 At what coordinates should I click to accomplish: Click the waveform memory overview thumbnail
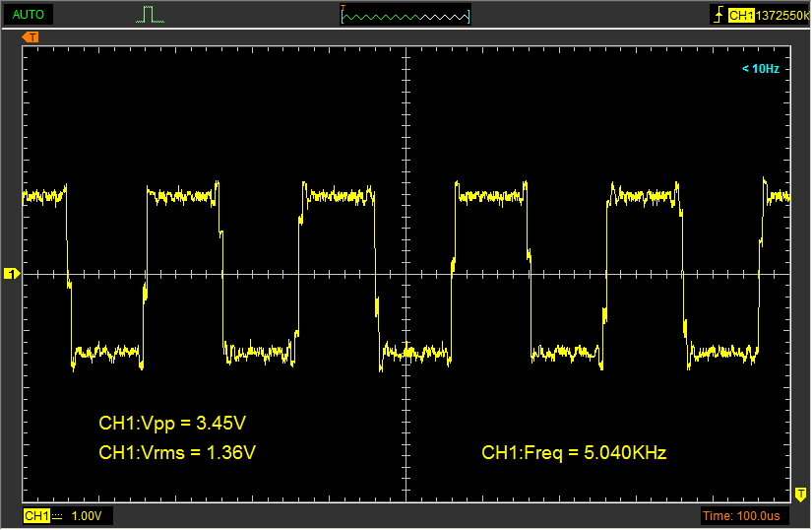click(x=406, y=16)
